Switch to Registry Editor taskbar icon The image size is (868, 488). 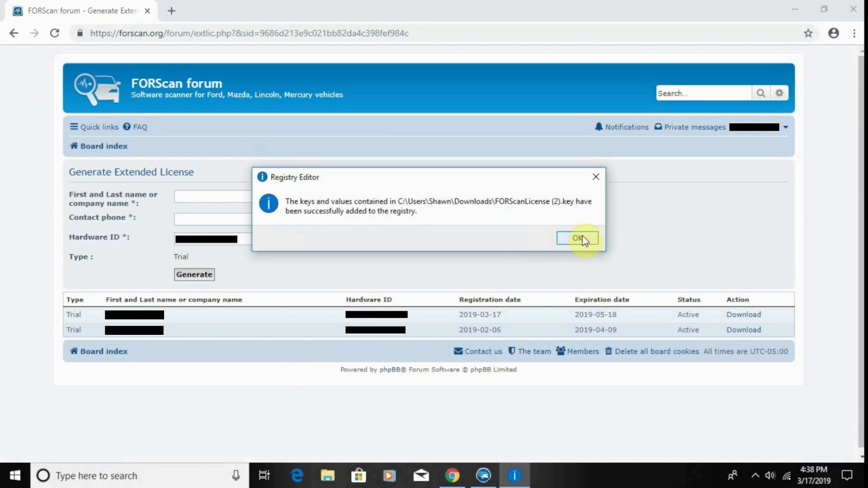point(514,476)
